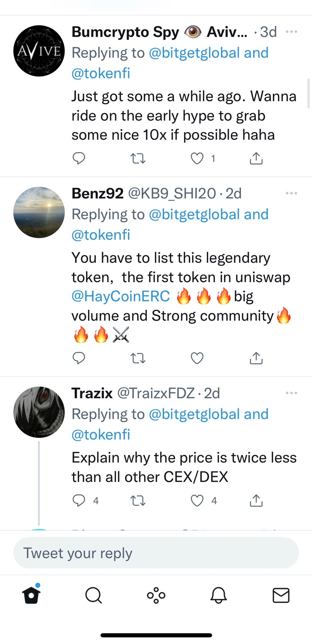This screenshot has height=644, width=312.
Task: Open more options on Bumcrypto Spy's tweet
Action: tap(292, 31)
